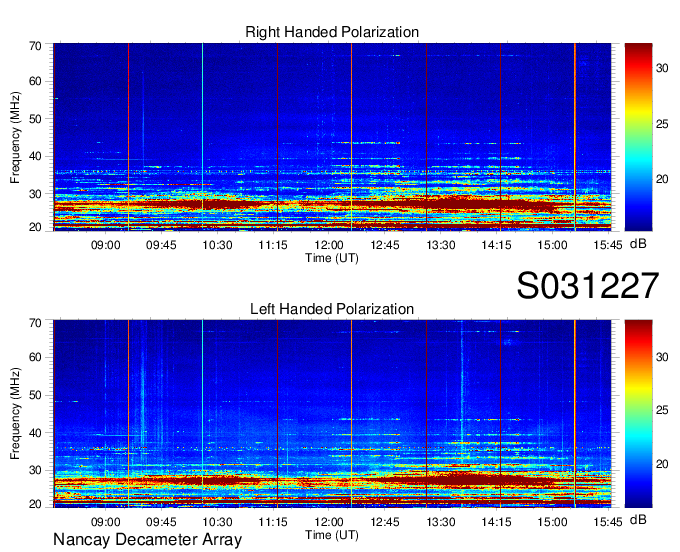Click the 20 dB label on left-handed colorbar

pyautogui.click(x=662, y=464)
